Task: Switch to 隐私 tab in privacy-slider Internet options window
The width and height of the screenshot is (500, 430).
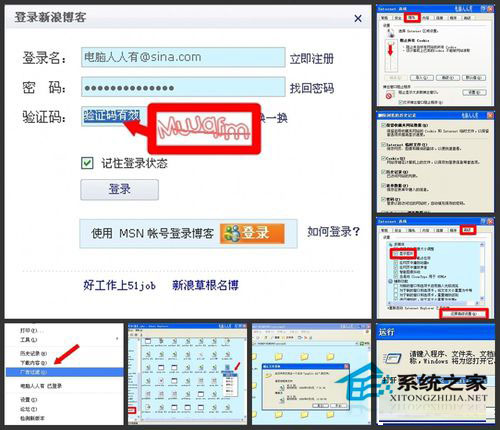Action: pos(412,17)
